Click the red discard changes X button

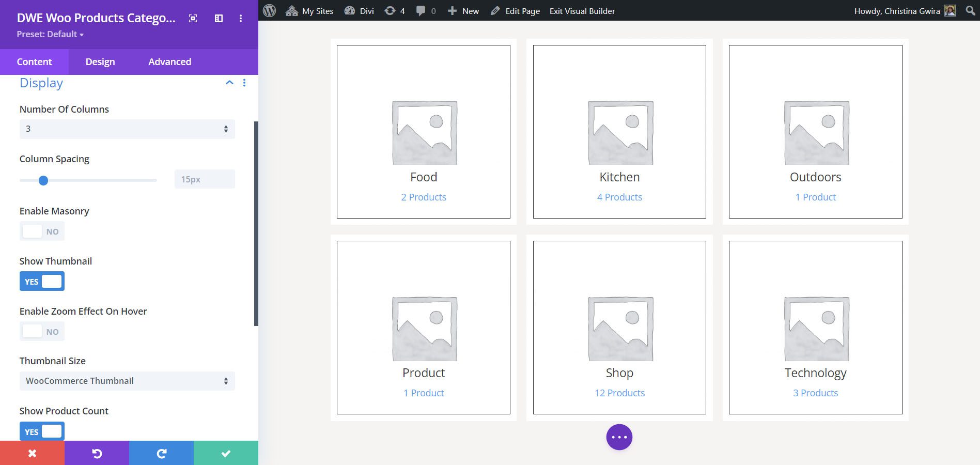32,453
